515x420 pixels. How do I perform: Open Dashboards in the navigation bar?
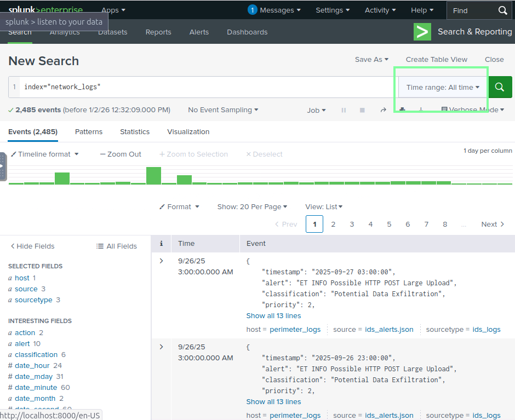pyautogui.click(x=247, y=32)
